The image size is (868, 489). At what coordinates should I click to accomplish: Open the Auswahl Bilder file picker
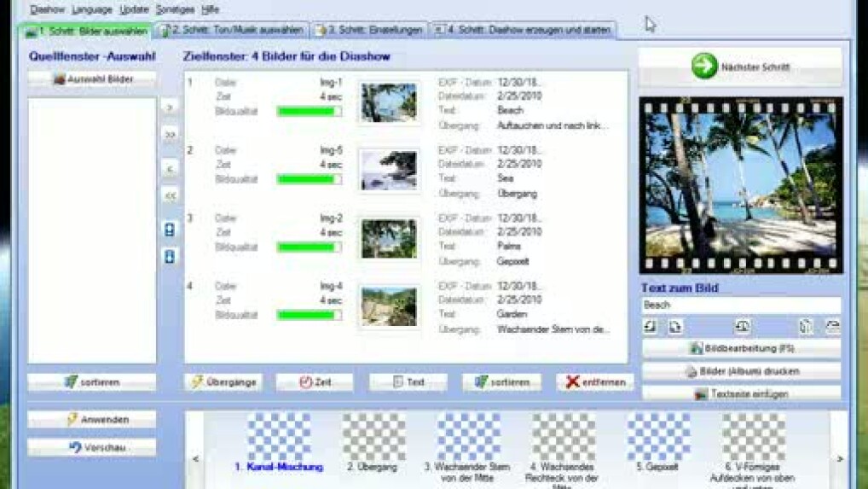click(92, 79)
